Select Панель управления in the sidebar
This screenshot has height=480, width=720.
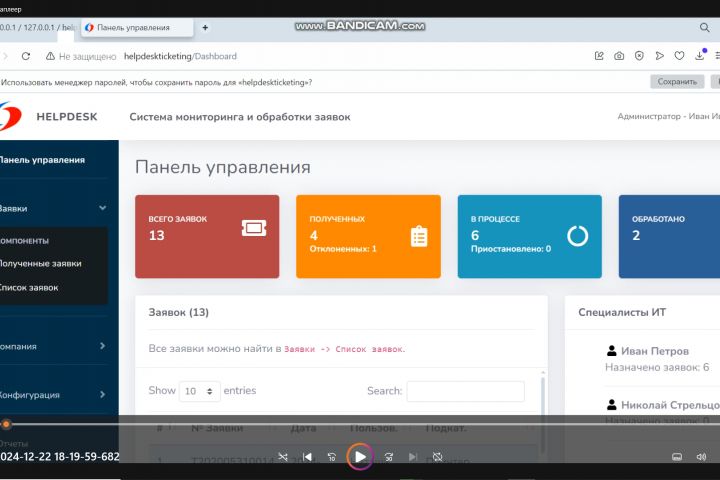pos(42,160)
